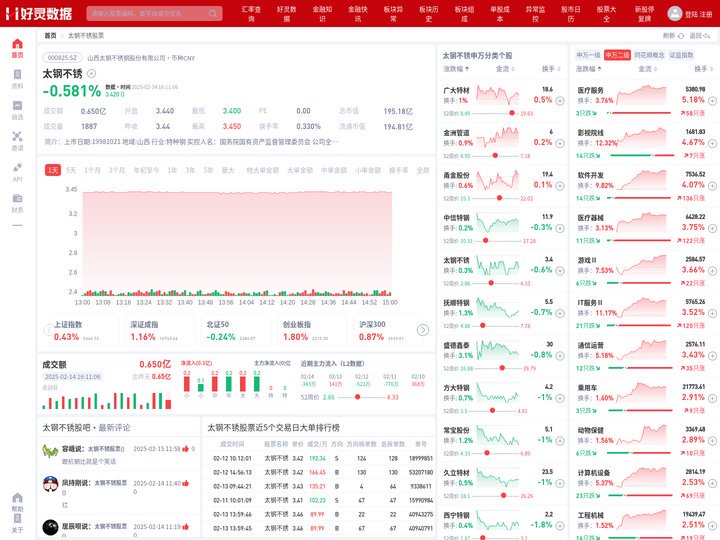Like the 2025-02-14 11:40 comment
The height and width of the screenshot is (540, 720).
pos(186,483)
